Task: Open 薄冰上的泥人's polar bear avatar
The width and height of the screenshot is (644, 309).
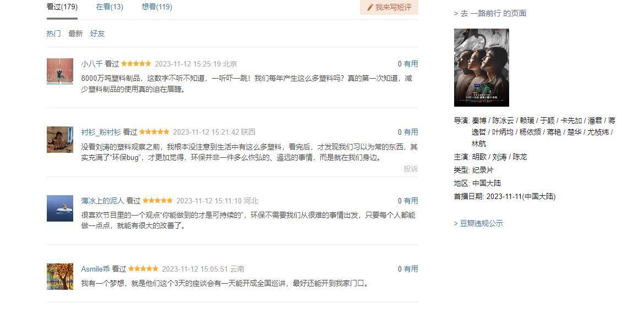Action: [x=60, y=208]
